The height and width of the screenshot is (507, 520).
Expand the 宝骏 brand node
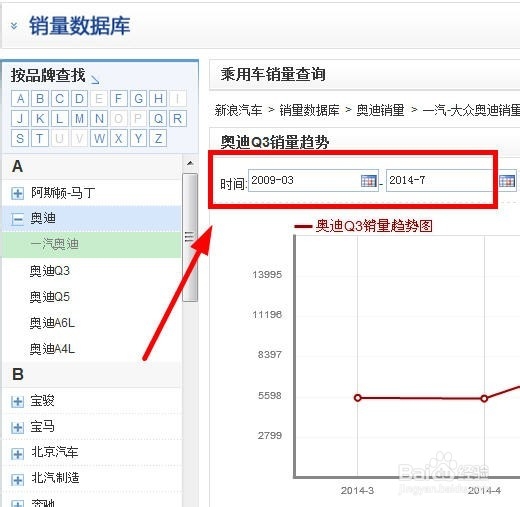tap(17, 401)
